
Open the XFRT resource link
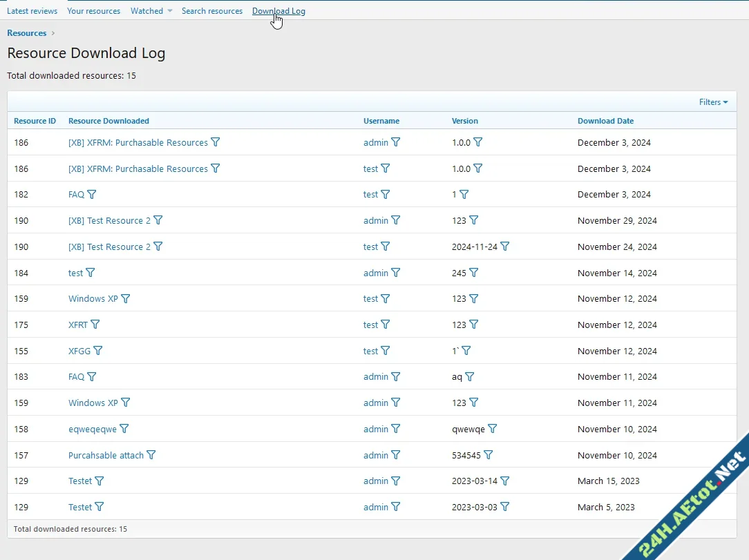click(x=77, y=325)
